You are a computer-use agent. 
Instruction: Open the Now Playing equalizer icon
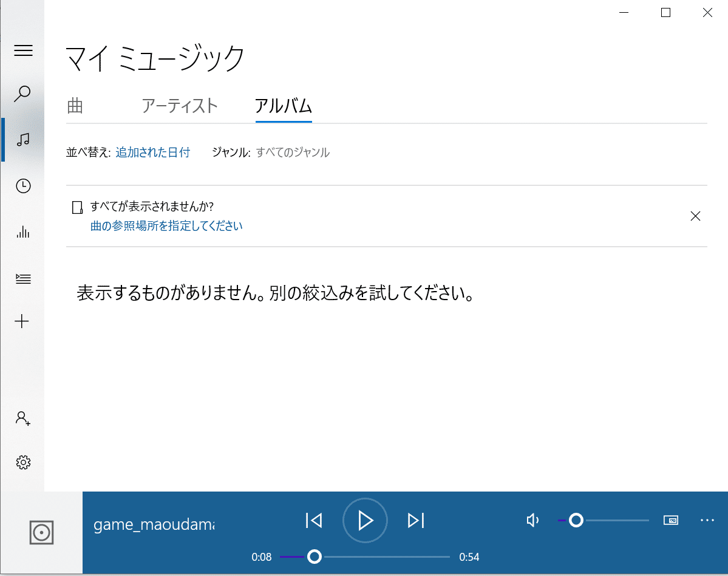coord(23,233)
